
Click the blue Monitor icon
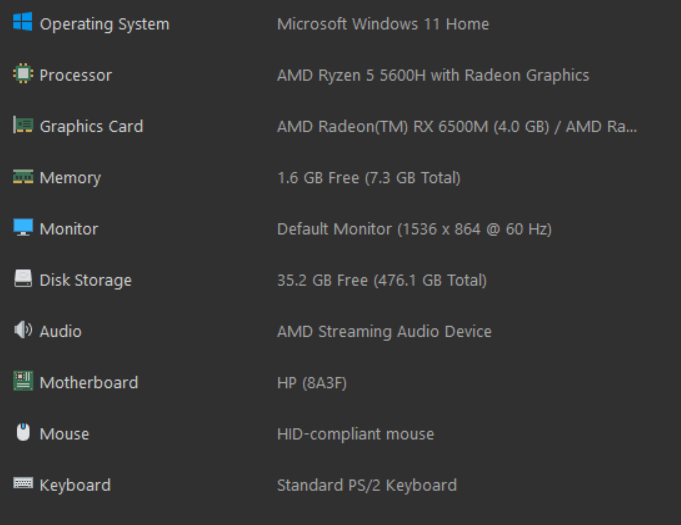click(22, 228)
